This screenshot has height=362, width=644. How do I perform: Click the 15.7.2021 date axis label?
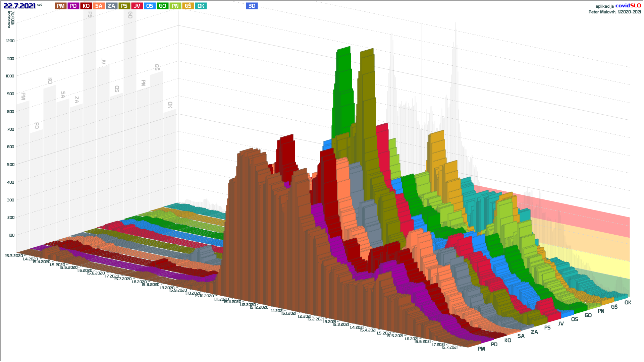(449, 347)
